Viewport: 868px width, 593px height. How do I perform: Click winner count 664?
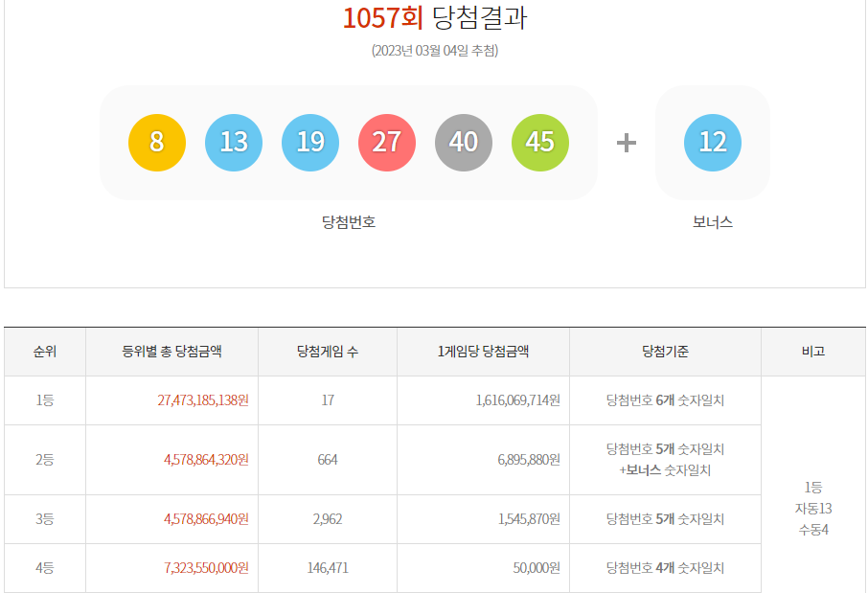coord(328,460)
